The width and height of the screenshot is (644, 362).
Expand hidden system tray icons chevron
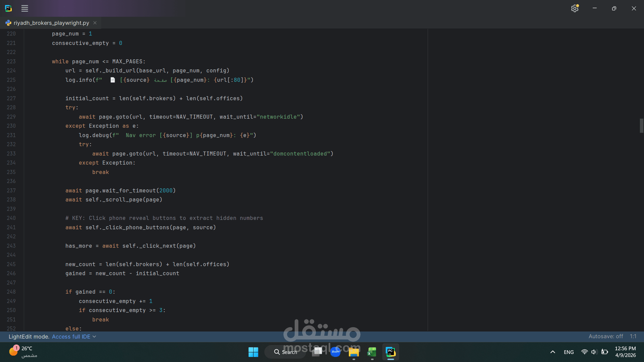click(x=552, y=352)
